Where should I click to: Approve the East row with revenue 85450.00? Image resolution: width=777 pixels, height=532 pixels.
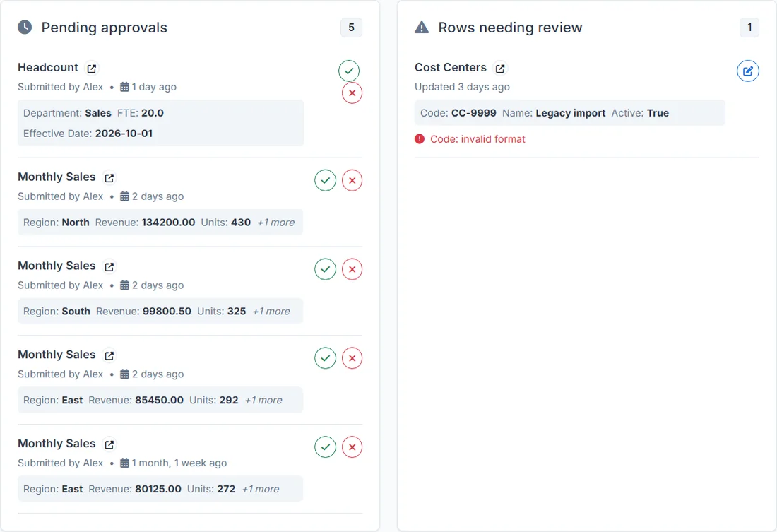tap(325, 358)
